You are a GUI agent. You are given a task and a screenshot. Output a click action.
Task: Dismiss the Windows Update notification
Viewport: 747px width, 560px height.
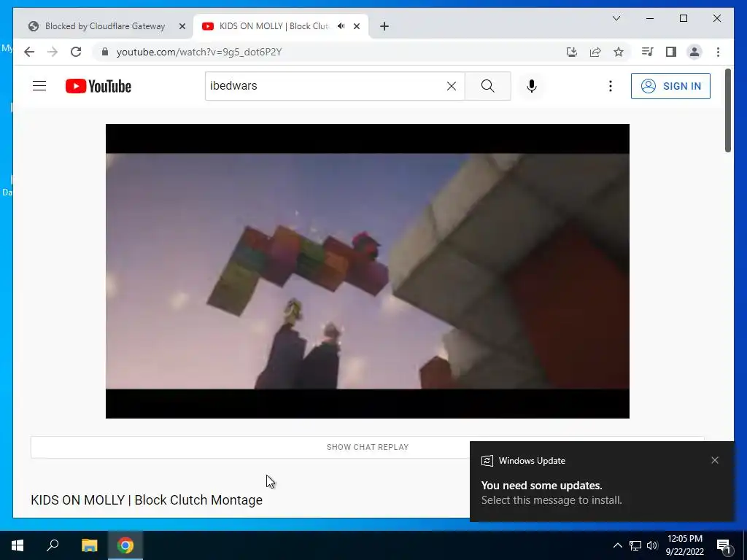tap(715, 460)
